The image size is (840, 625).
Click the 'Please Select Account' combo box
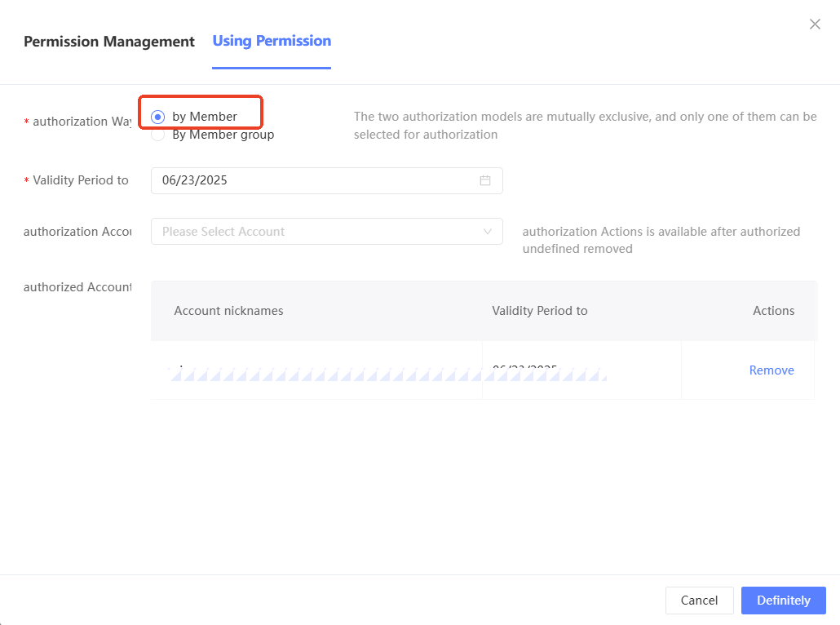click(x=318, y=232)
